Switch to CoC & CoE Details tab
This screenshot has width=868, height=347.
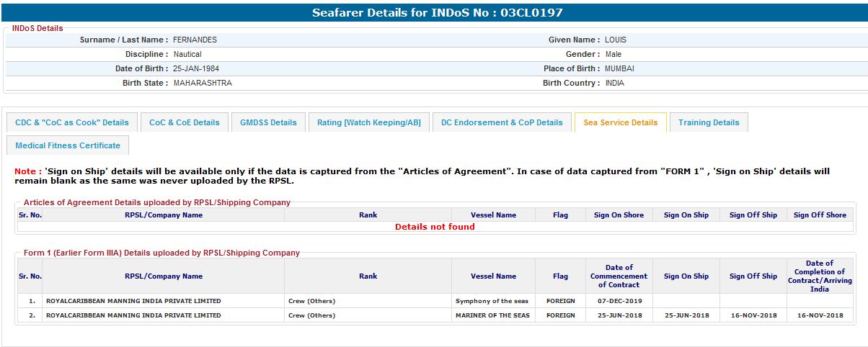185,122
